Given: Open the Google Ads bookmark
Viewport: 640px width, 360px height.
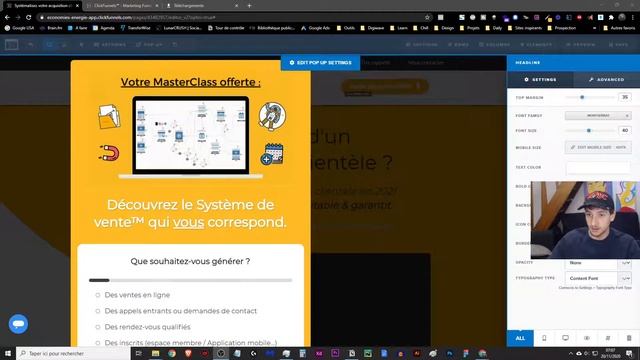Looking at the screenshot, I should point(316,28).
